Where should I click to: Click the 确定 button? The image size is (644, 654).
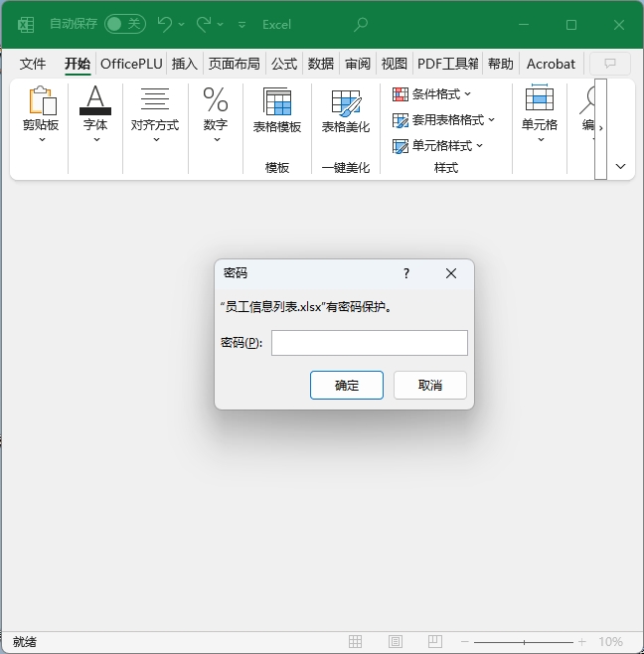tap(347, 385)
